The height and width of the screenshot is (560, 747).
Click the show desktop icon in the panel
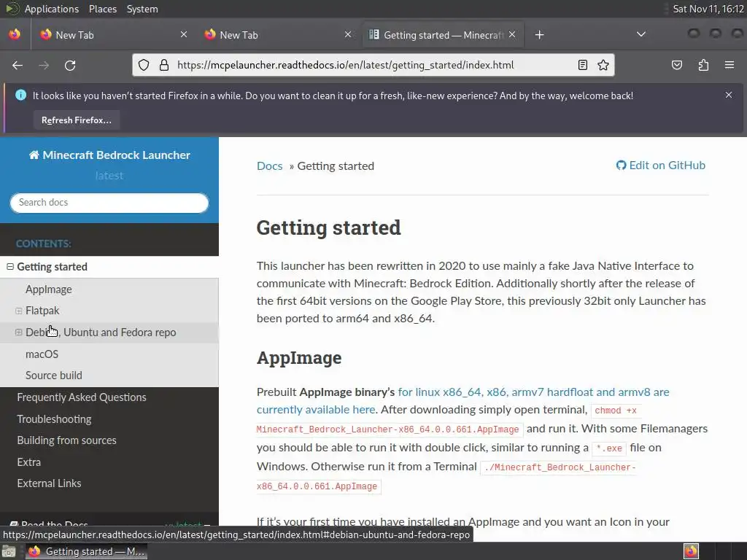pyautogui.click(x=9, y=552)
